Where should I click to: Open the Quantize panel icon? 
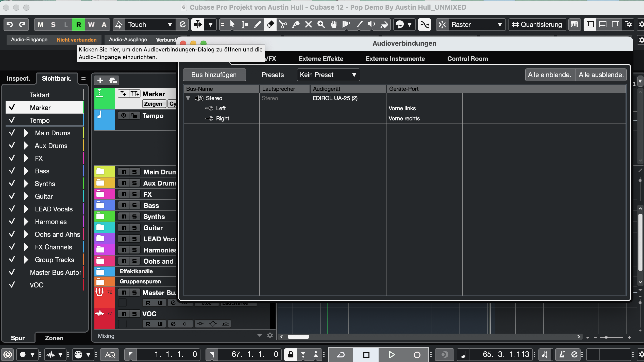574,25
